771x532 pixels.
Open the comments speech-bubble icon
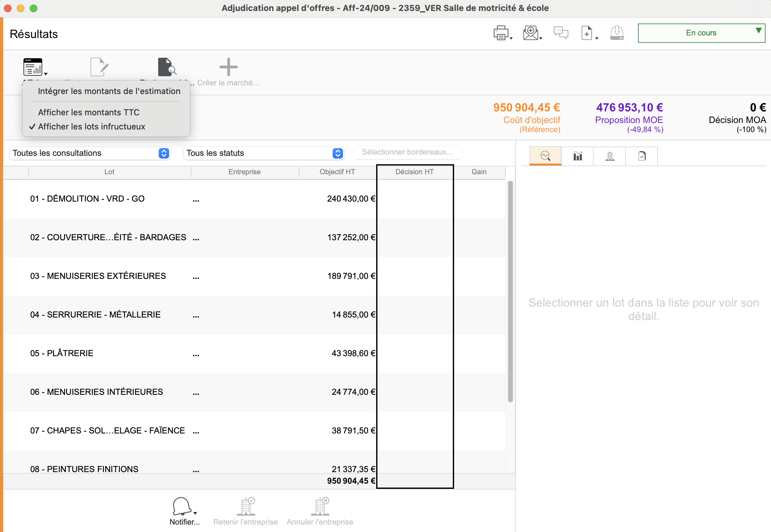coord(561,33)
